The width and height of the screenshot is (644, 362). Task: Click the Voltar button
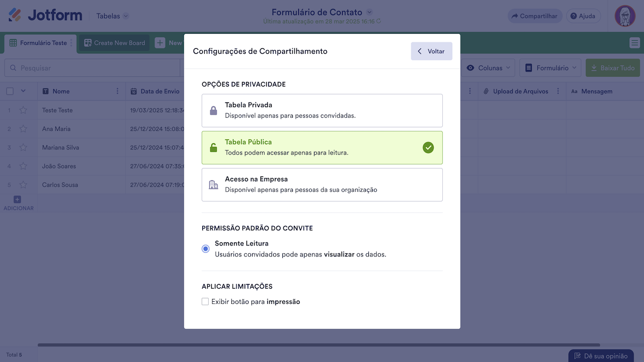(432, 51)
